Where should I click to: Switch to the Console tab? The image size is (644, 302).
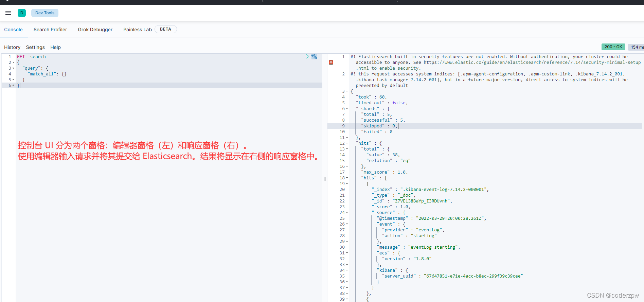click(x=14, y=30)
